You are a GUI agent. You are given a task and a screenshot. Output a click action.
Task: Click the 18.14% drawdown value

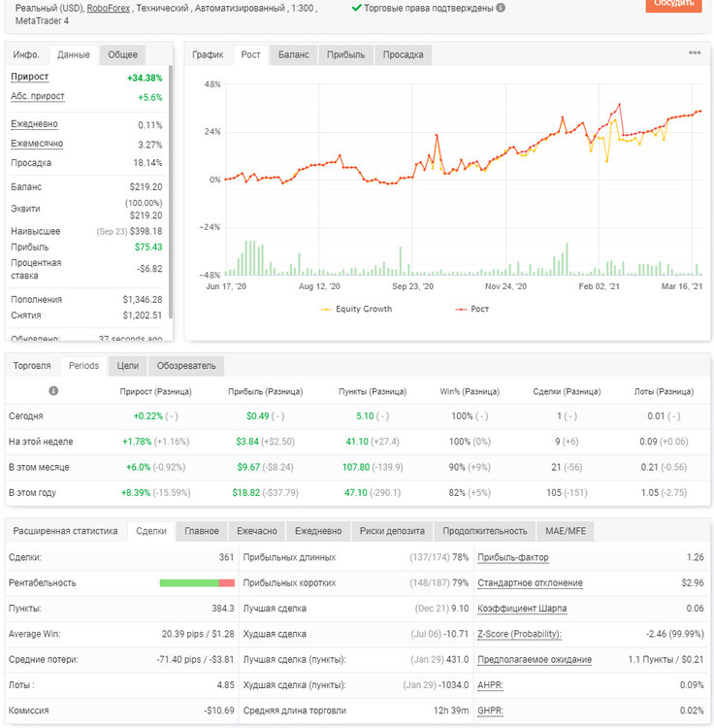coord(147,163)
